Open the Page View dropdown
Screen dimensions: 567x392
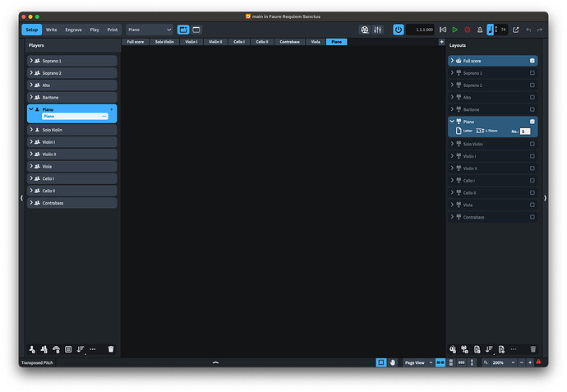(418, 362)
